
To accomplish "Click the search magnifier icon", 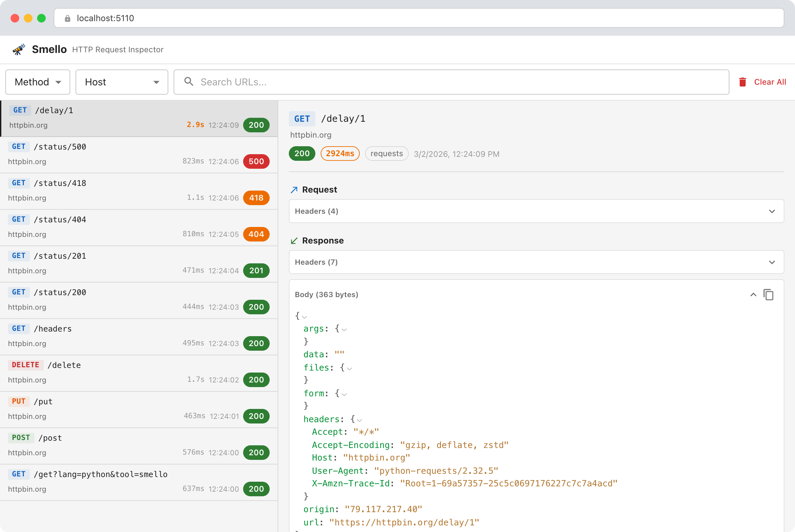I will [x=188, y=82].
